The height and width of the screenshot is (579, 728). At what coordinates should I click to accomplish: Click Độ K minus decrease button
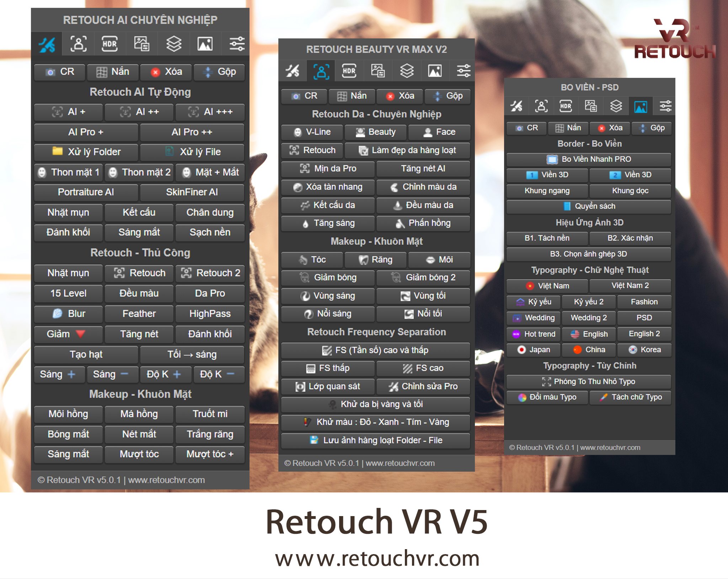218,374
